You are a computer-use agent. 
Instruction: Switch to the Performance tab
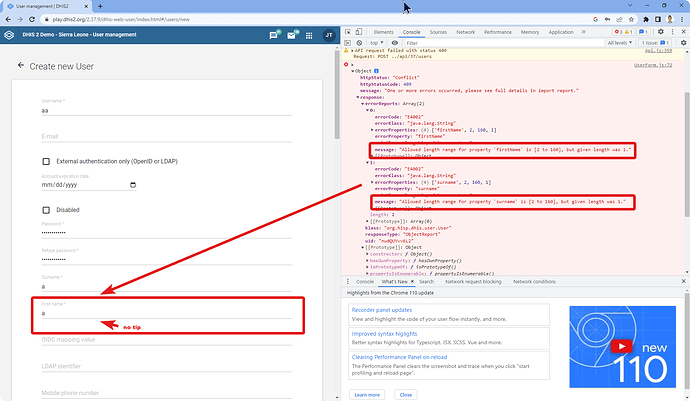tap(498, 32)
